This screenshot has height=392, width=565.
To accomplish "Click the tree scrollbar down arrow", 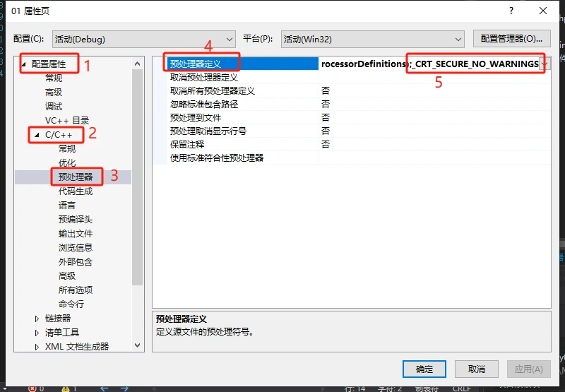I will (137, 345).
